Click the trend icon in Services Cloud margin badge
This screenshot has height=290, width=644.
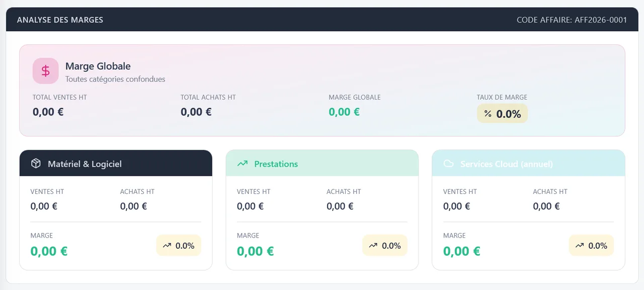[x=580, y=246]
